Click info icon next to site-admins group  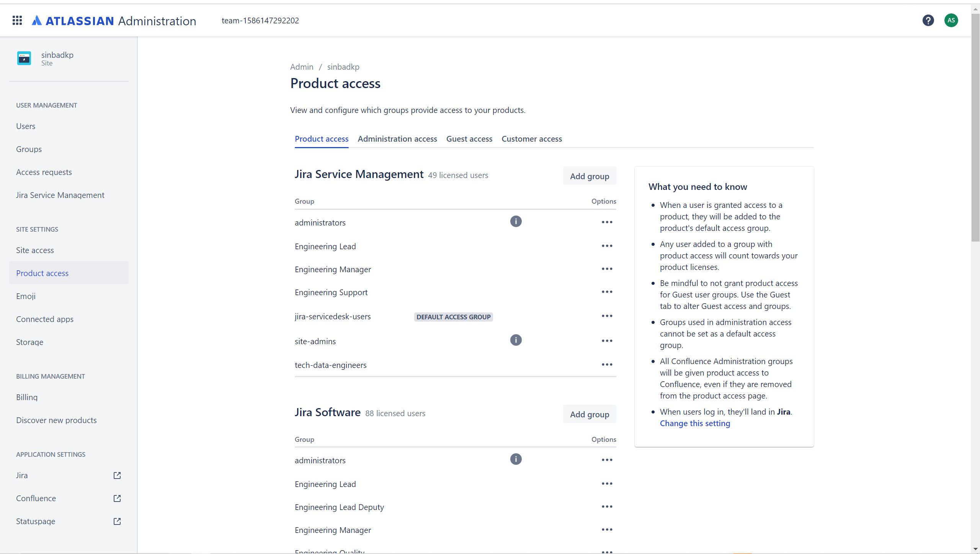(x=516, y=340)
